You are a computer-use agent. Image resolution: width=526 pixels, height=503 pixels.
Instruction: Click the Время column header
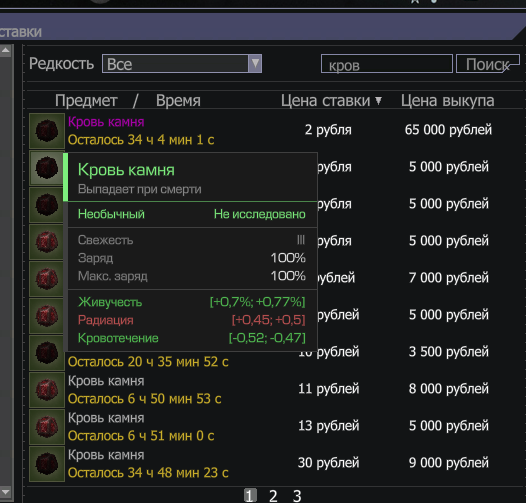coord(178,100)
